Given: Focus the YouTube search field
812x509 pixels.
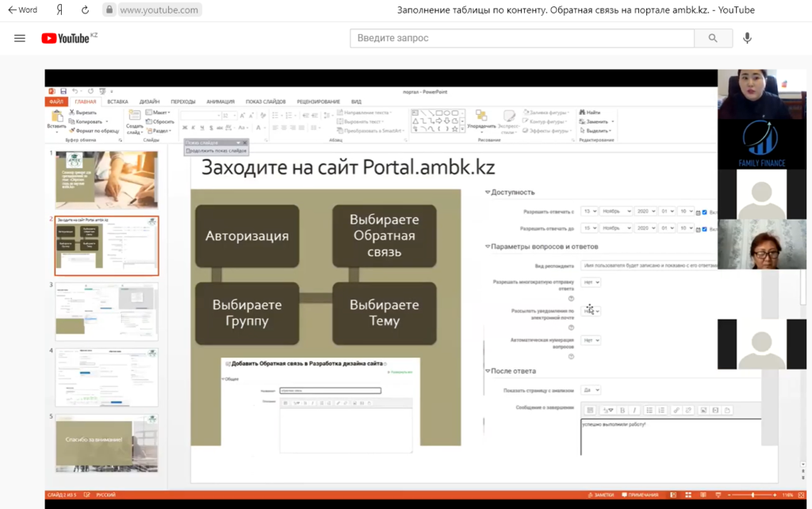Looking at the screenshot, I should pyautogui.click(x=522, y=38).
